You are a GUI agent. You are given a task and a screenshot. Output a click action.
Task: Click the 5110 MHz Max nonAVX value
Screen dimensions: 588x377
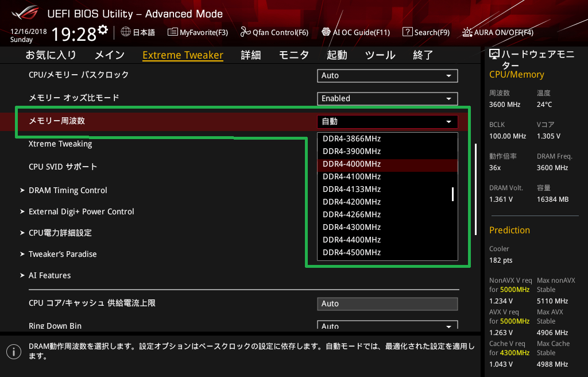(x=552, y=301)
